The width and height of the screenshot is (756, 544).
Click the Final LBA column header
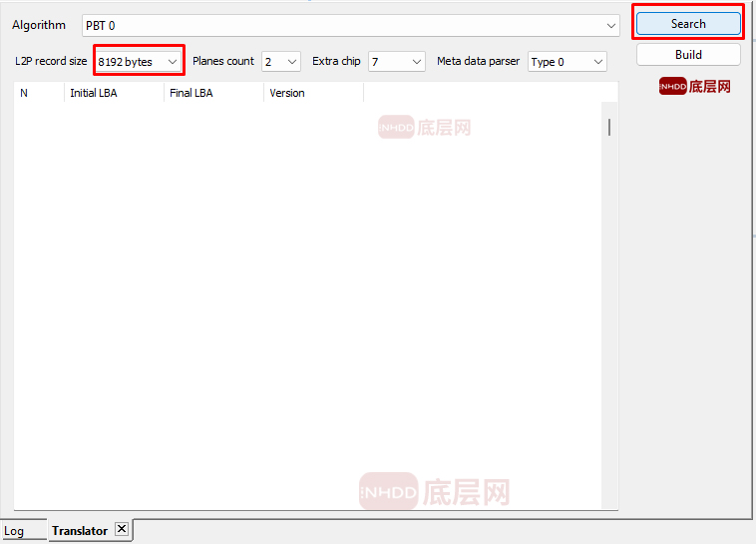(212, 93)
